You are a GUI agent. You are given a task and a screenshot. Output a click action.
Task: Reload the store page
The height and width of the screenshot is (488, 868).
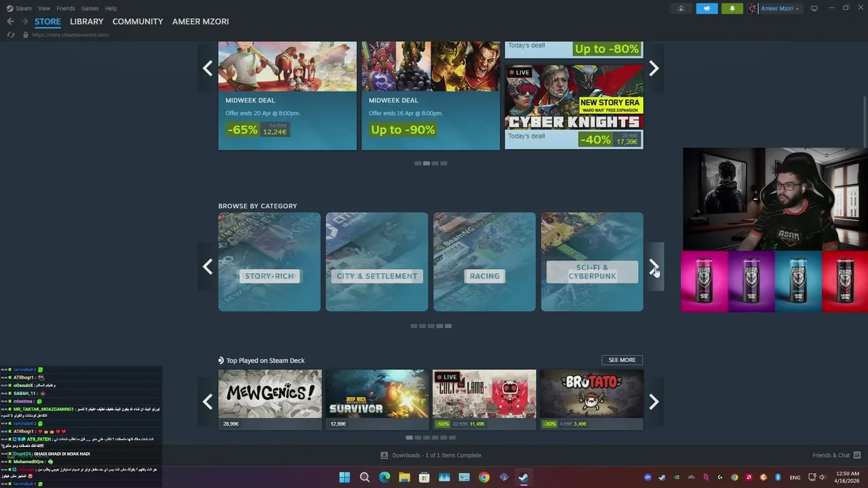(10, 35)
